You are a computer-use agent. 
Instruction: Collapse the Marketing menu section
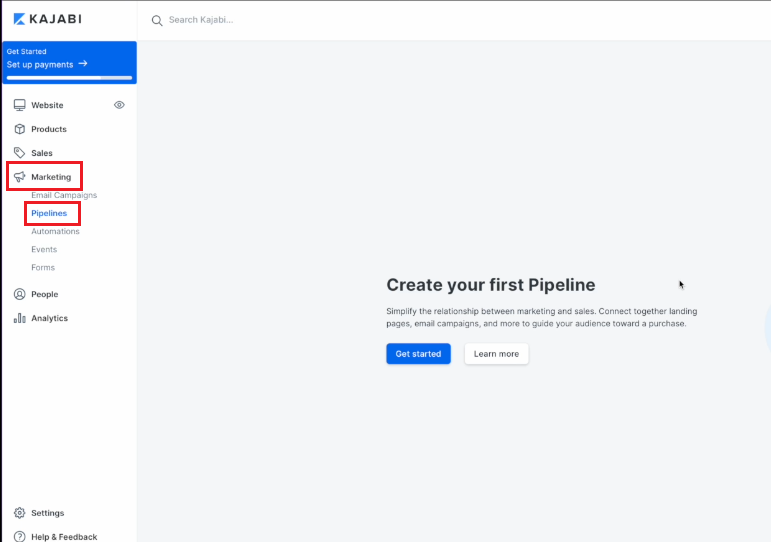pos(51,177)
